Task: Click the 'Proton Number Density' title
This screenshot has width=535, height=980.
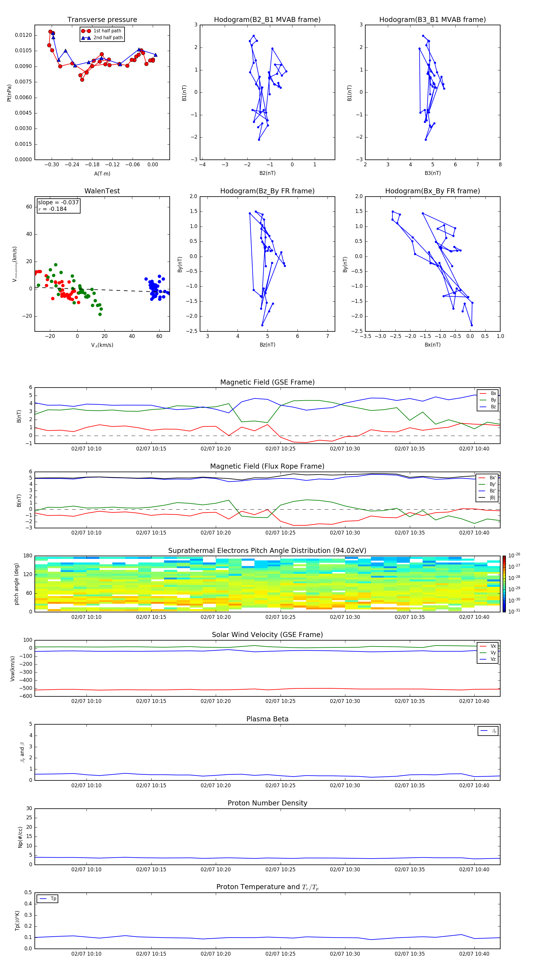Action: pos(267,803)
